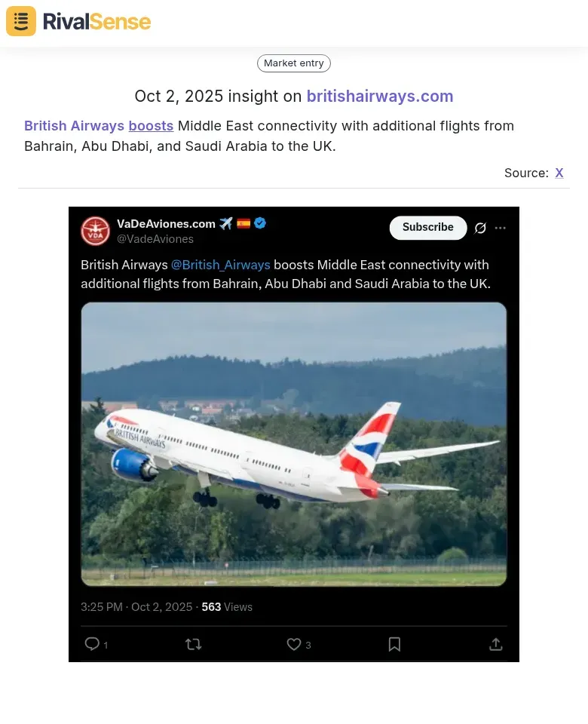Image resolution: width=588 pixels, height=724 pixels.
Task: Like the tweet with the heart icon
Action: coord(294,644)
